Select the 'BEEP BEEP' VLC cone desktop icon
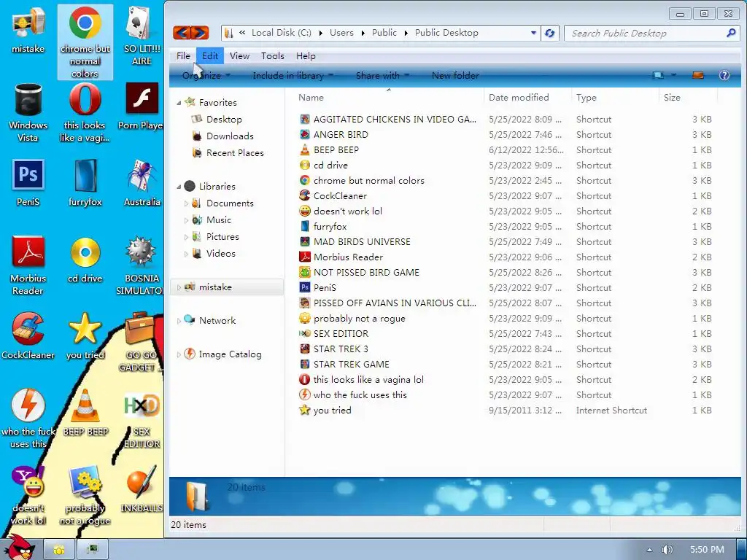 (85, 413)
